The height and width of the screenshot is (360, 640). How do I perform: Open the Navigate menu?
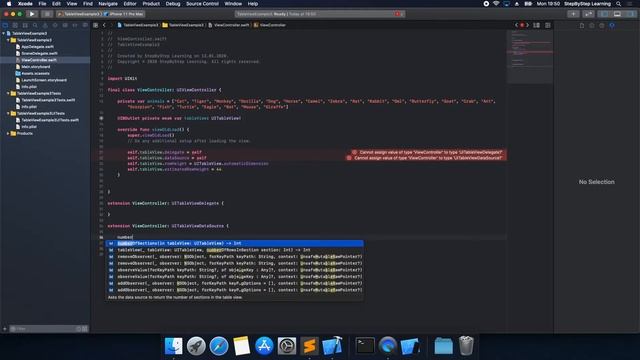108,4
